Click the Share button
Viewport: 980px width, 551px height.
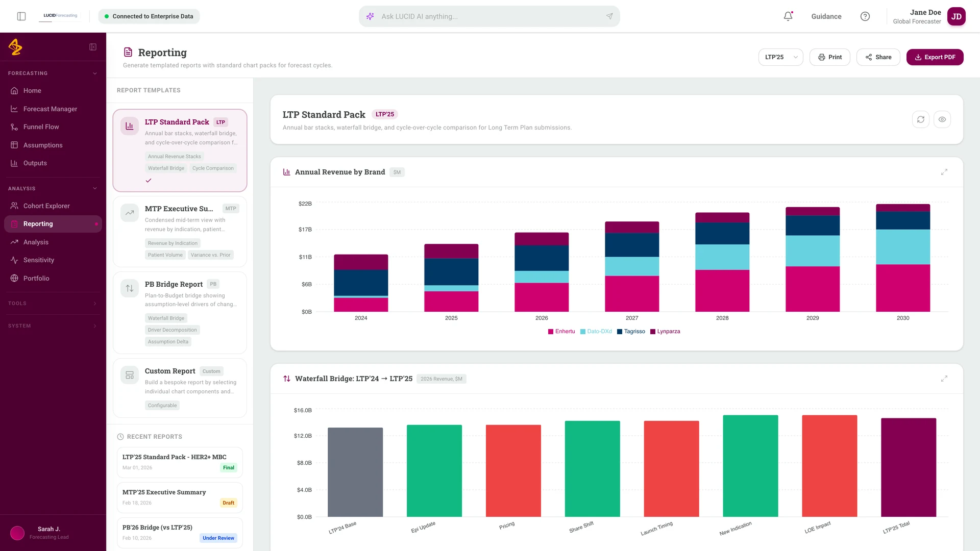tap(878, 57)
